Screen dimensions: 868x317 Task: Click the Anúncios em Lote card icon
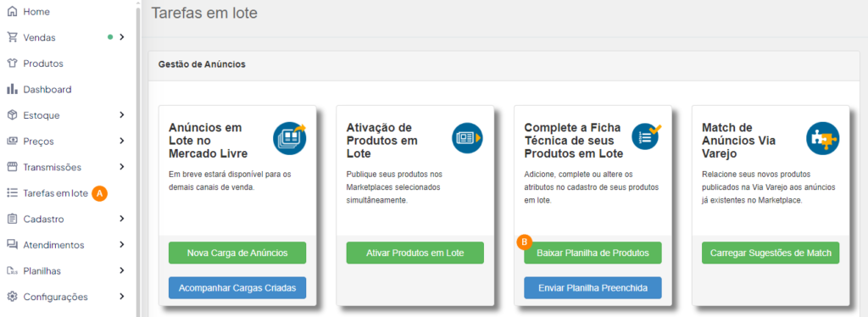pos(289,138)
